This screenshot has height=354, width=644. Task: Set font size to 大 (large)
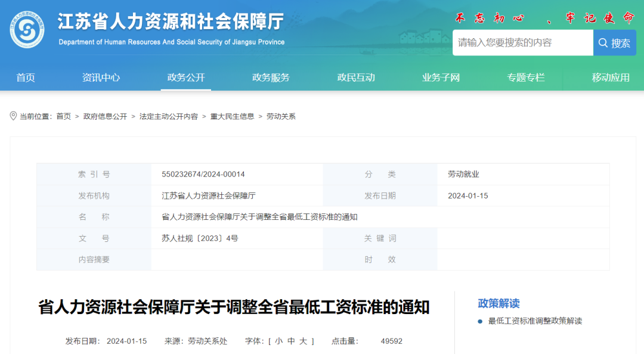(304, 341)
